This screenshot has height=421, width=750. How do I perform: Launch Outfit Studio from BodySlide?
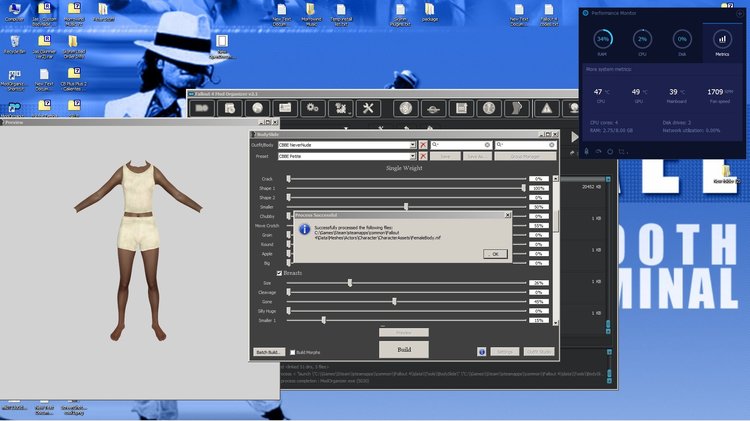(539, 352)
